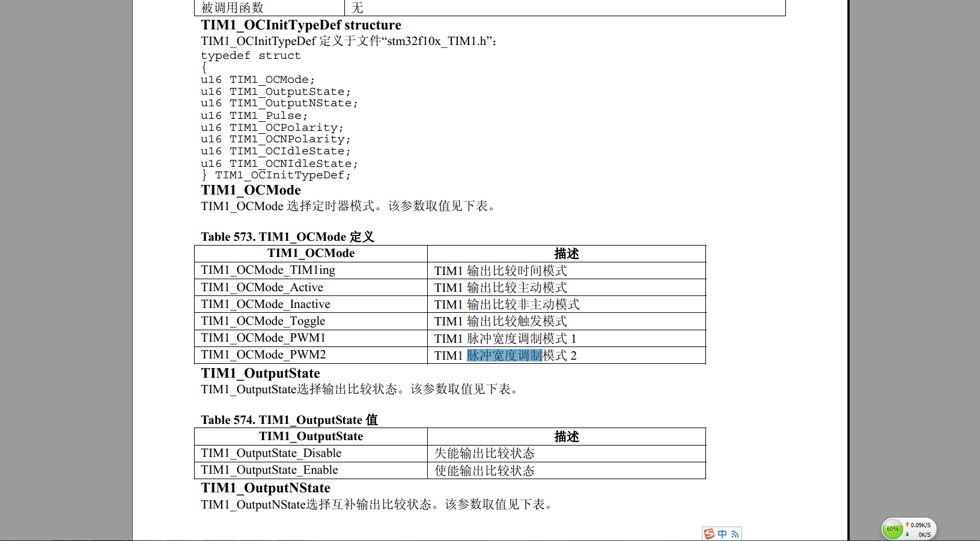Click the TIM1_OCMode_TIM1ing table cell

[x=268, y=270]
